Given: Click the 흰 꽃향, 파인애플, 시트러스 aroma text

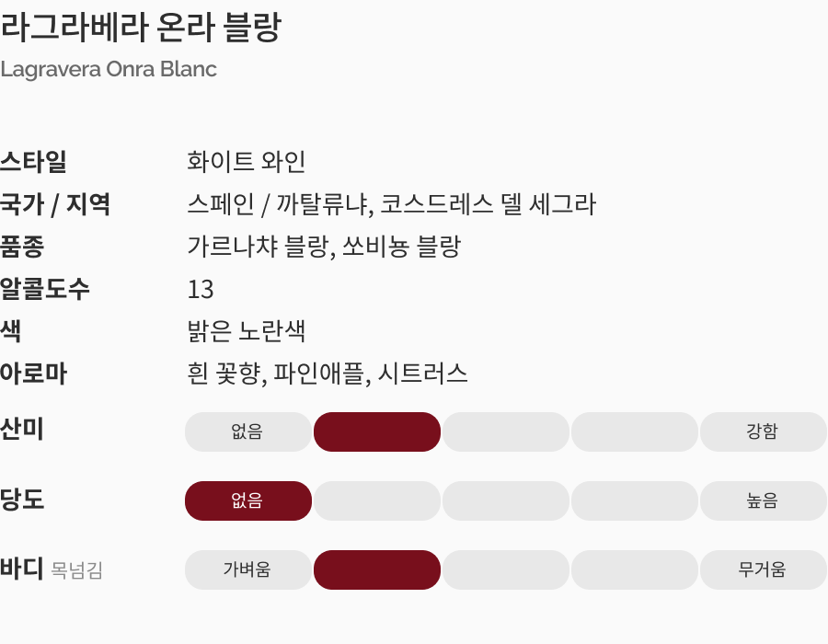Looking at the screenshot, I should click(327, 374).
